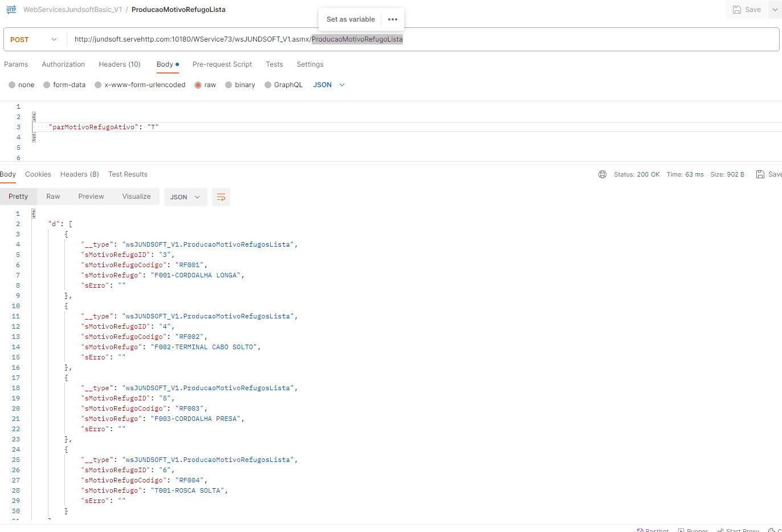782x532 pixels.
Task: Click the "d": [ line in the response
Action: pyautogui.click(x=60, y=224)
